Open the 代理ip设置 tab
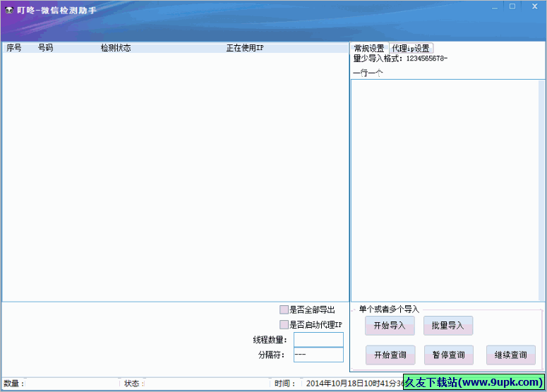Viewport: 547px width, 392px height. (411, 48)
